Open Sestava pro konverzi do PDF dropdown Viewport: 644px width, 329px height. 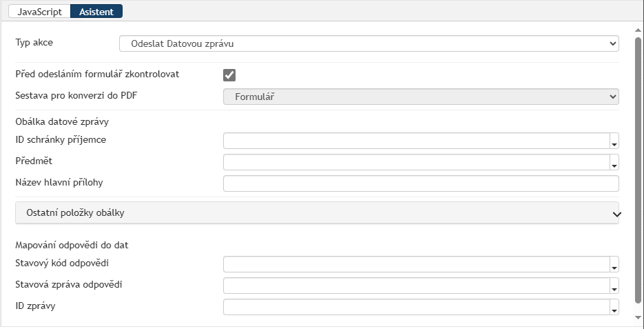coord(421,97)
